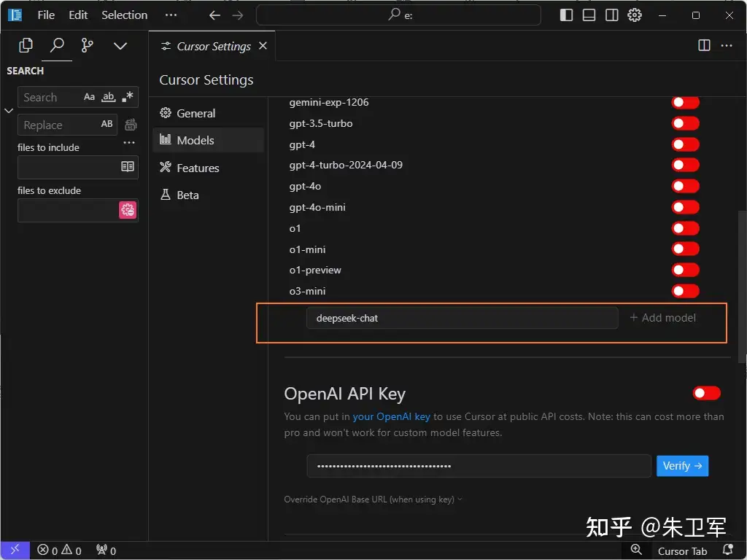This screenshot has height=560, width=747.
Task: Open the Source Control branch icon
Action: click(x=88, y=46)
